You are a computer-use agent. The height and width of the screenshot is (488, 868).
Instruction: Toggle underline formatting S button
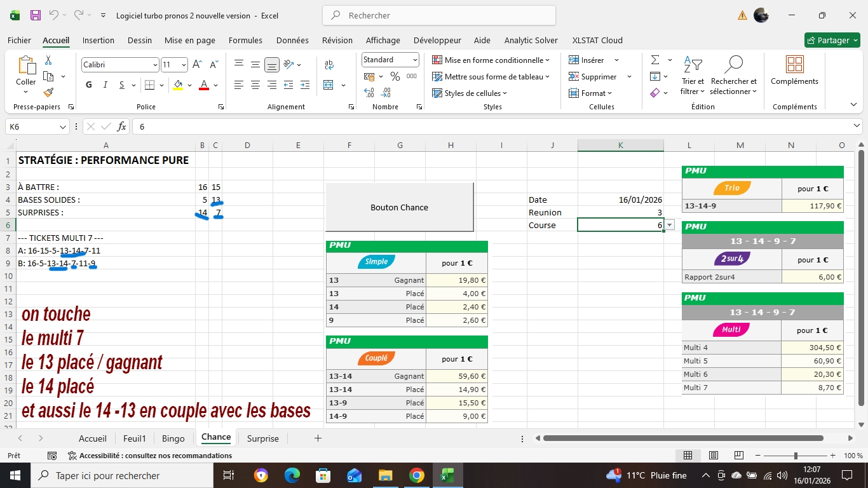click(122, 85)
